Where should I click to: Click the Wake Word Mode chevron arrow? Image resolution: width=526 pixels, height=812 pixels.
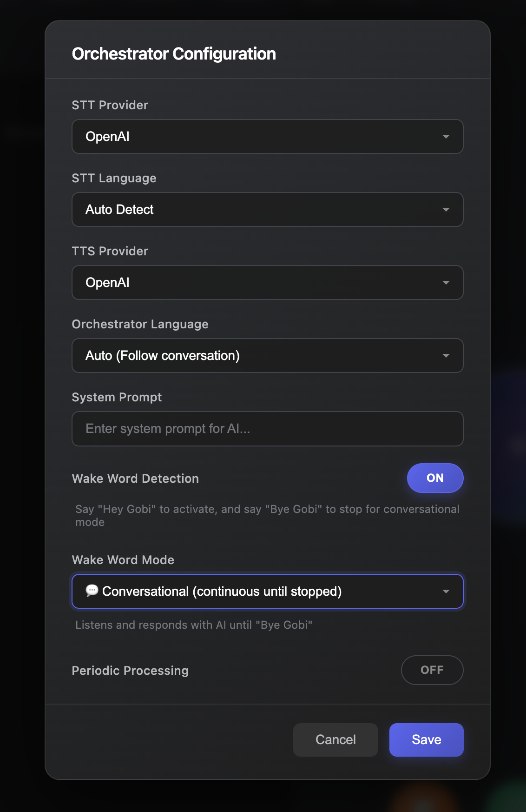446,591
